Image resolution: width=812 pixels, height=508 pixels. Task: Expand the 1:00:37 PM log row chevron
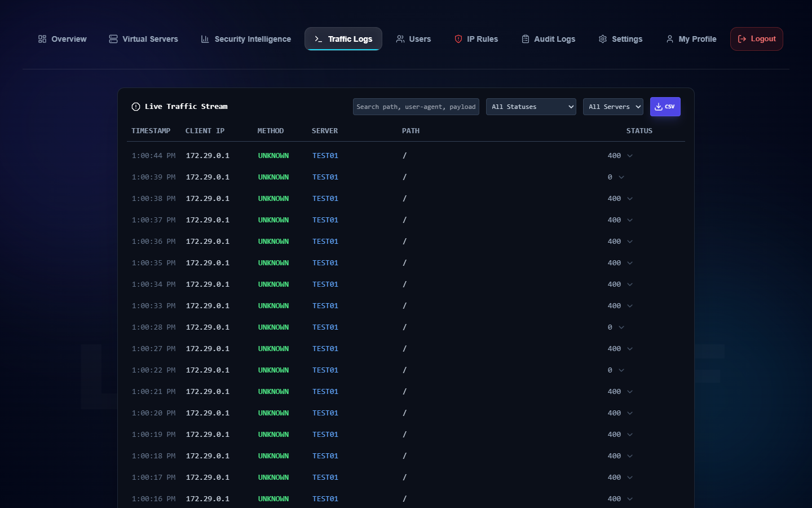click(630, 220)
